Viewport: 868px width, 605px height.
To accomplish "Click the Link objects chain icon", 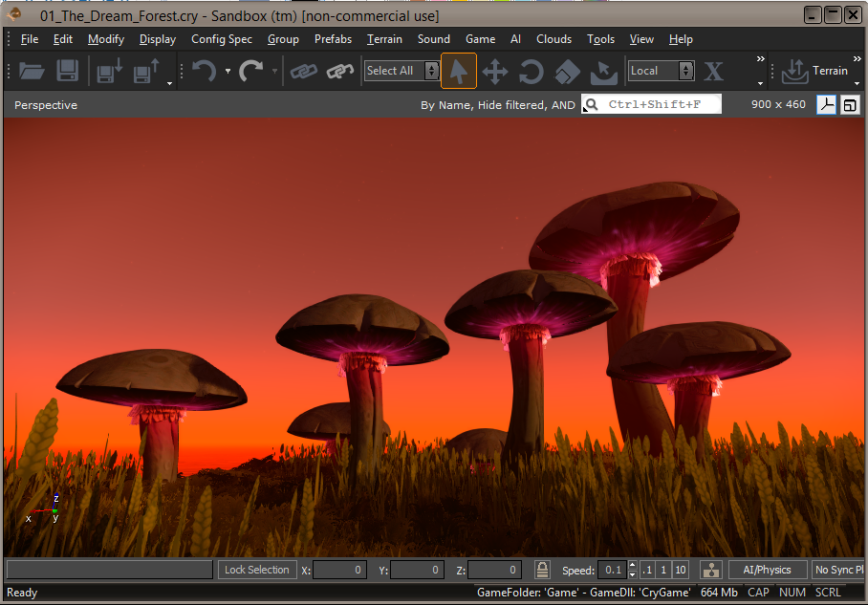I will point(303,71).
